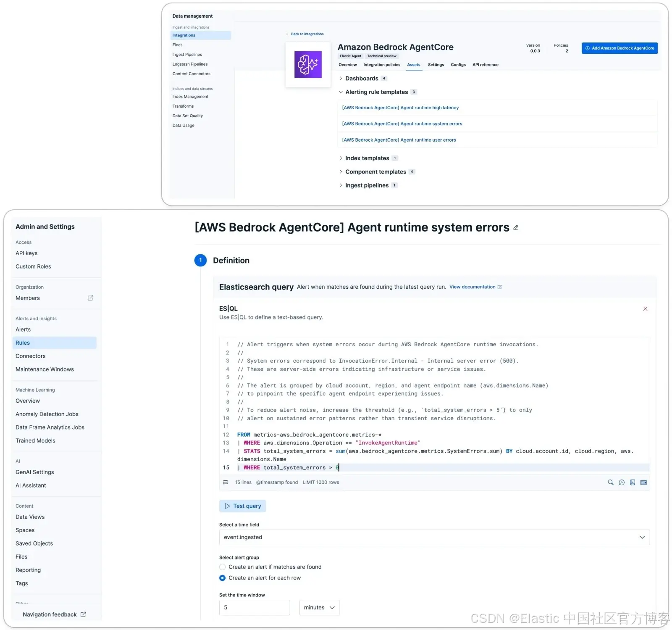Close the ES|QL query type panel

click(645, 309)
